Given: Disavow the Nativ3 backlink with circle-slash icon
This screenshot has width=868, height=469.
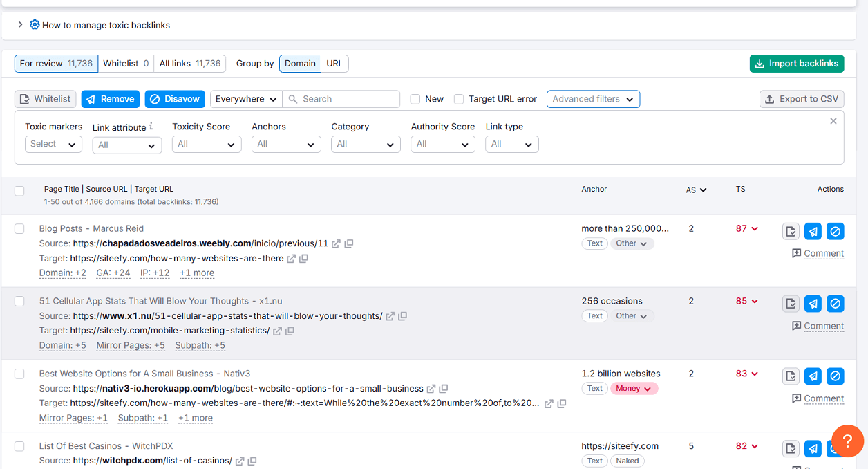Looking at the screenshot, I should pyautogui.click(x=835, y=376).
